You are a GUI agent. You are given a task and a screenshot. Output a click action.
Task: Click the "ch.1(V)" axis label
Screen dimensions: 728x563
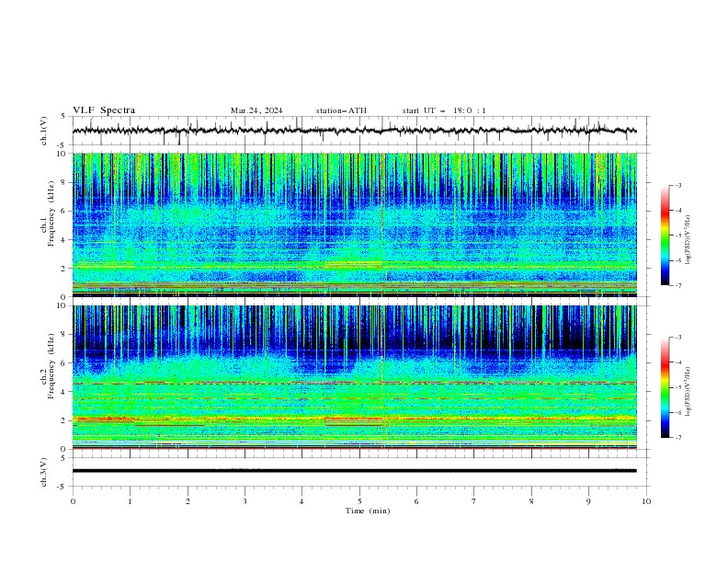(x=44, y=131)
